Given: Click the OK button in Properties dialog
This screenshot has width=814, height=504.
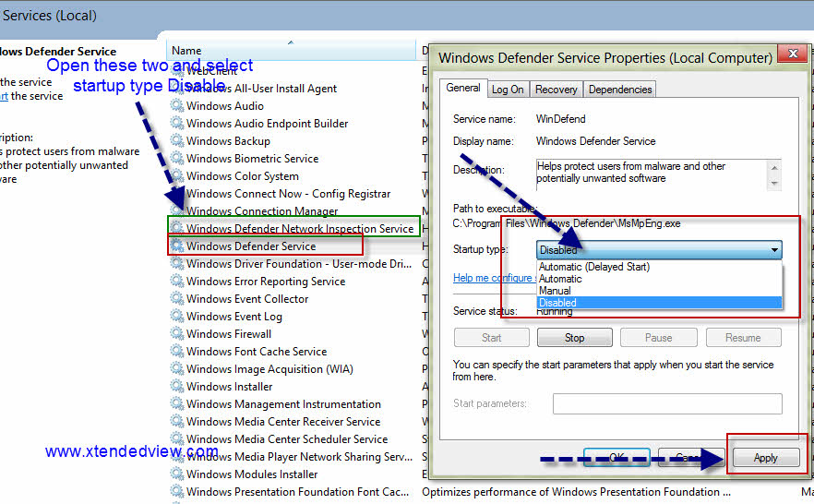Looking at the screenshot, I should click(616, 458).
